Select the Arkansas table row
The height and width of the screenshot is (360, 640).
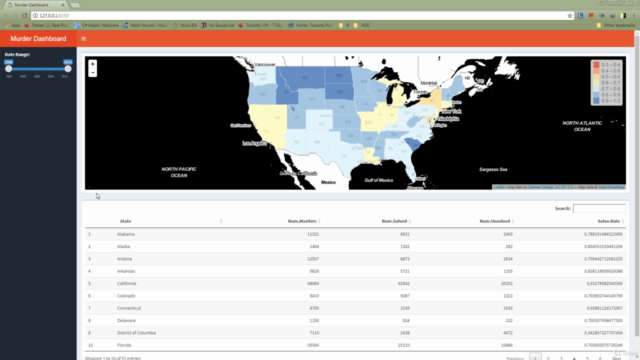355,271
